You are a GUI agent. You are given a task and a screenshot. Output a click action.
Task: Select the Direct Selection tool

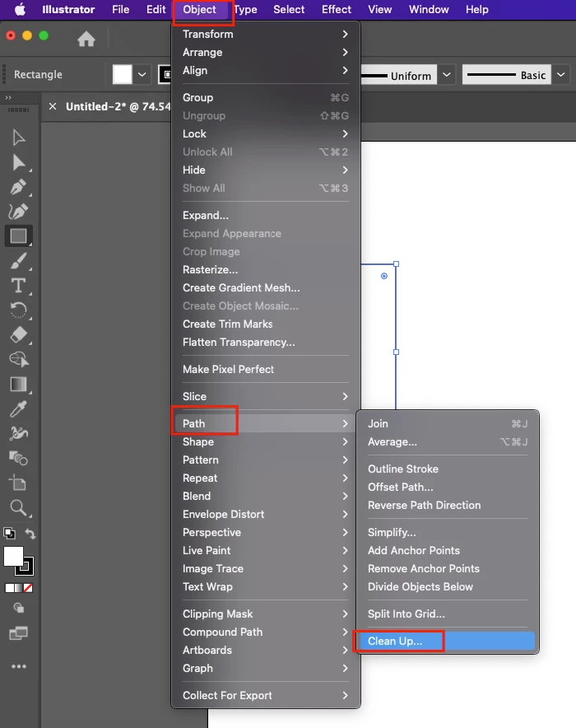click(18, 162)
